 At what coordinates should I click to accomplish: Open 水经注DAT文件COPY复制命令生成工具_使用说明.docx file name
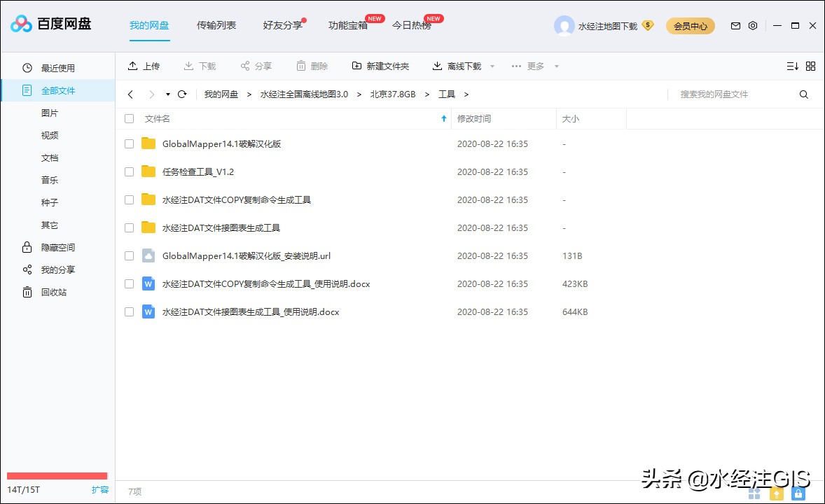(x=266, y=283)
